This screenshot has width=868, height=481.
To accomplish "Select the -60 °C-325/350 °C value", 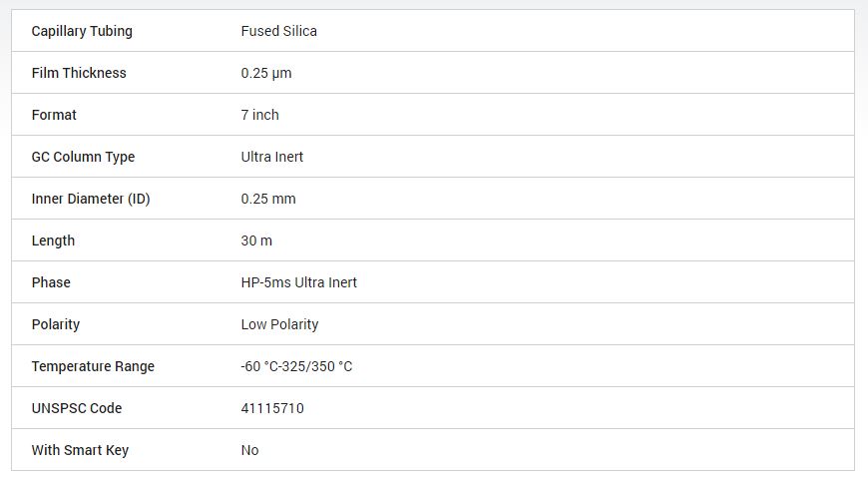I will click(296, 366).
